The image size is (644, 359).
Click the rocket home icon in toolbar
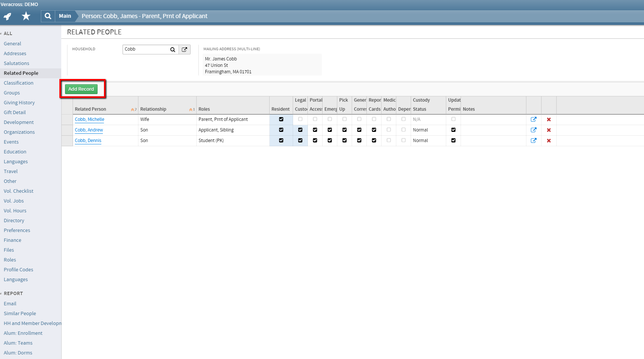click(x=7, y=16)
